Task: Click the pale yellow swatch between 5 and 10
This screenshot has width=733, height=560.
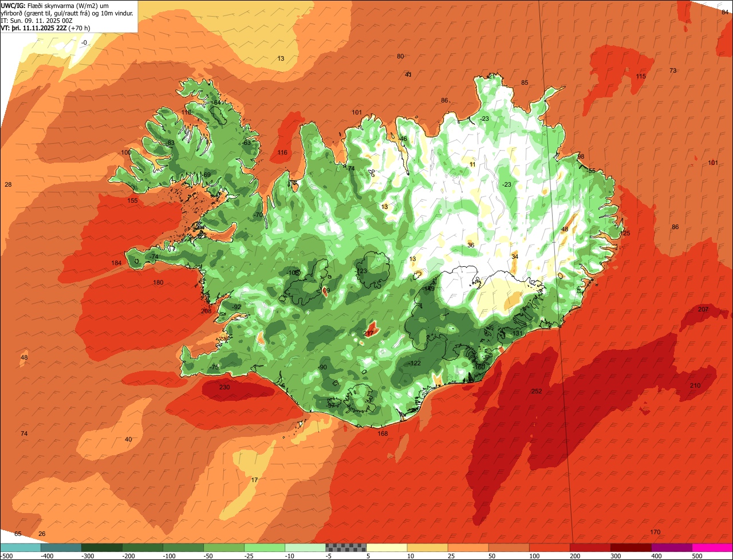Action: pos(387,547)
